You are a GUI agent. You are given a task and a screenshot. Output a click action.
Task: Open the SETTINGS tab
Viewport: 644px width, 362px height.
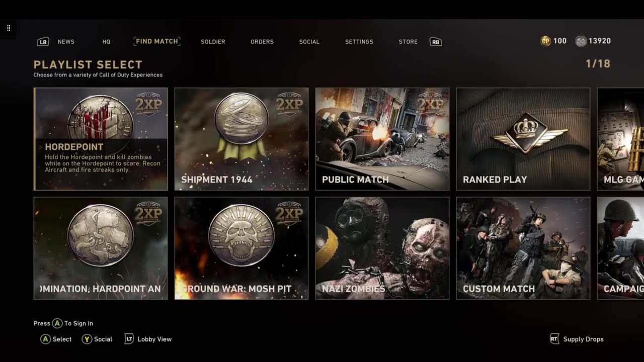(359, 42)
